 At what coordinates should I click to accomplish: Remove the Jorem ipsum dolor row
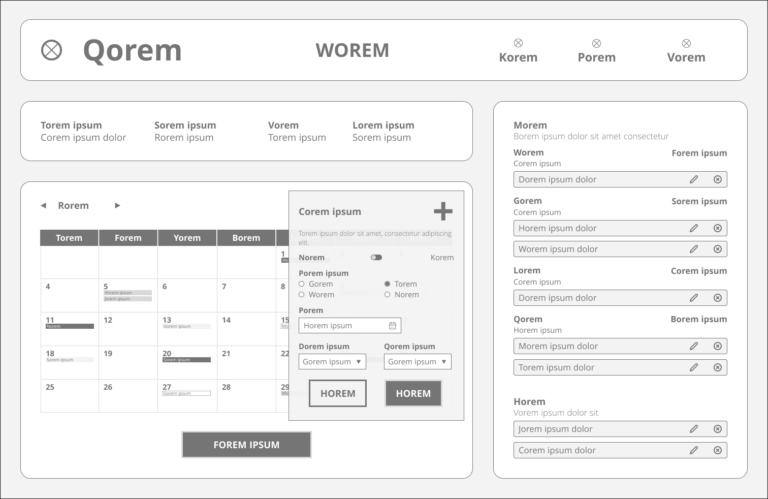718,429
